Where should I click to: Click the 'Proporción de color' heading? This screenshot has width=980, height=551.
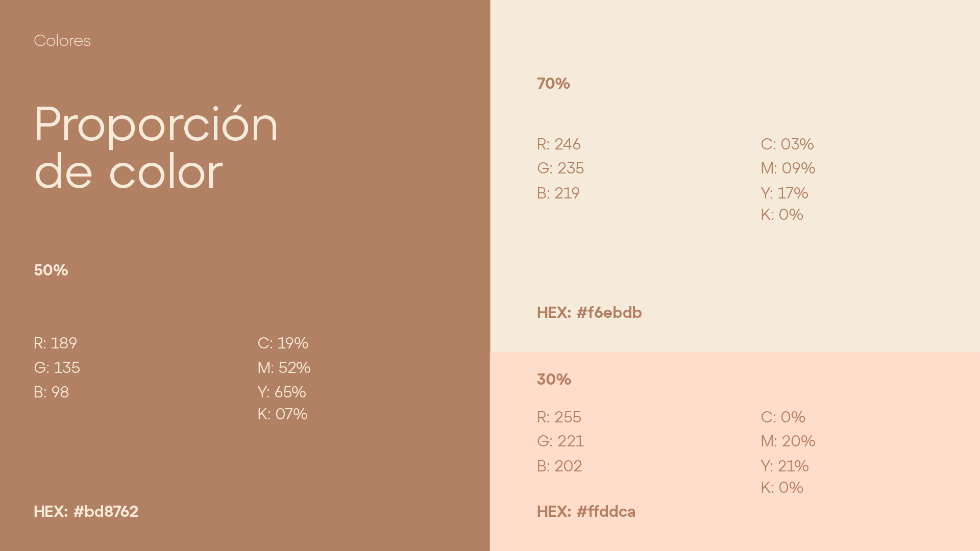click(x=156, y=148)
